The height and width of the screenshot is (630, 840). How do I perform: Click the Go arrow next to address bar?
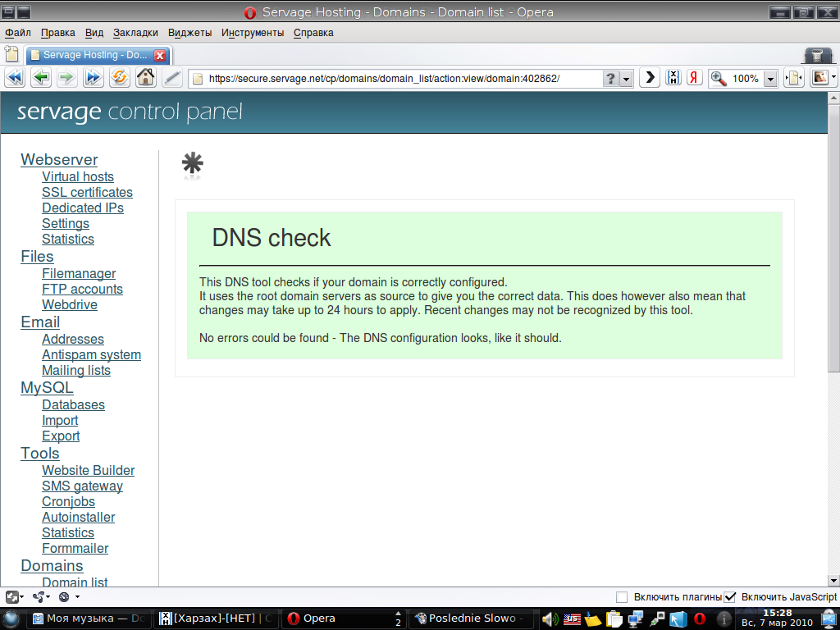click(650, 78)
